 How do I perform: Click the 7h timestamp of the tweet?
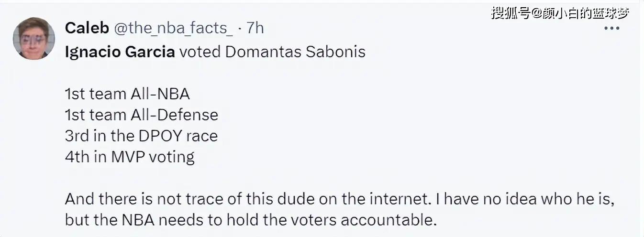click(255, 28)
